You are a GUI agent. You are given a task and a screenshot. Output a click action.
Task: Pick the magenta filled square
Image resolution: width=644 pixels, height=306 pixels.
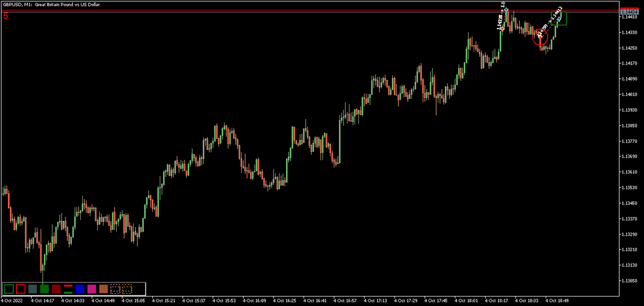point(92,288)
